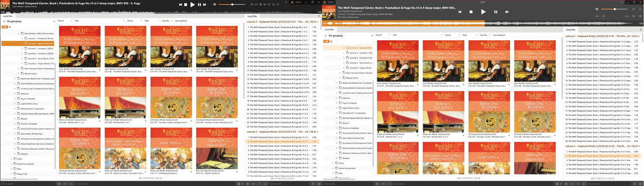Screen dimensions: 644x186
Task: Adjust volume slider in right AIMP window
Action: click(614, 9)
